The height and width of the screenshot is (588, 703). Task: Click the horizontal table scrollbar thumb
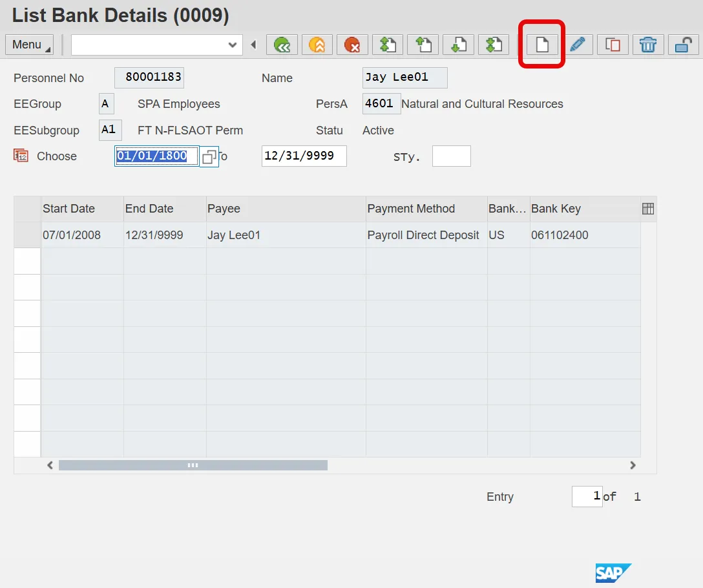coord(193,465)
